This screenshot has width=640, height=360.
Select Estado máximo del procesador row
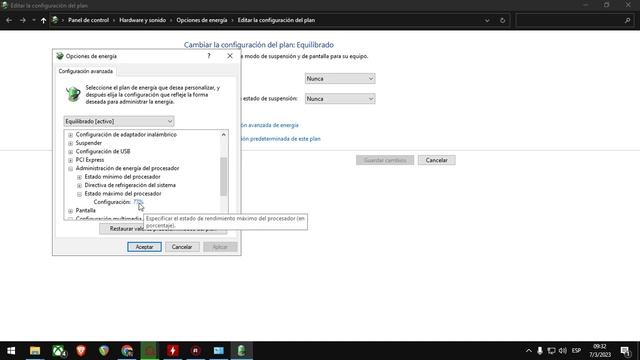pyautogui.click(x=123, y=194)
